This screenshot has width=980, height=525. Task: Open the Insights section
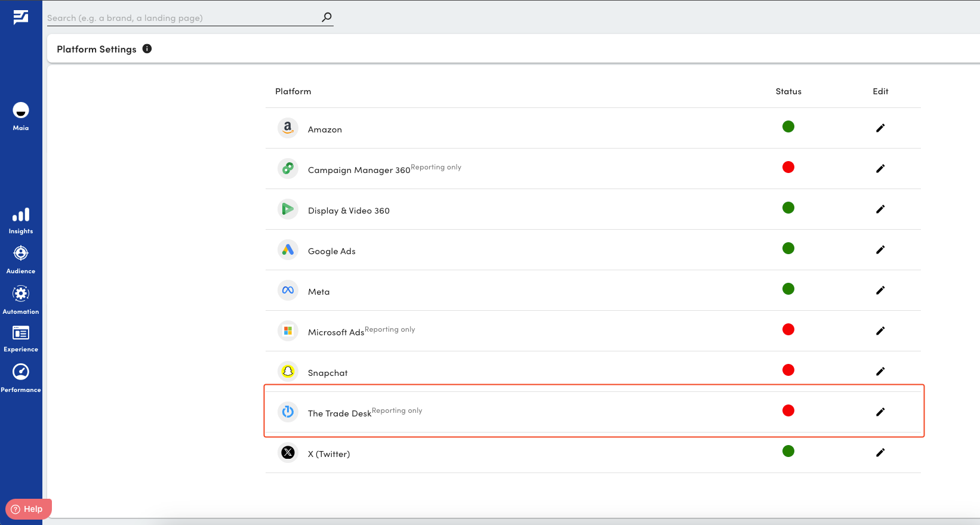coord(21,221)
